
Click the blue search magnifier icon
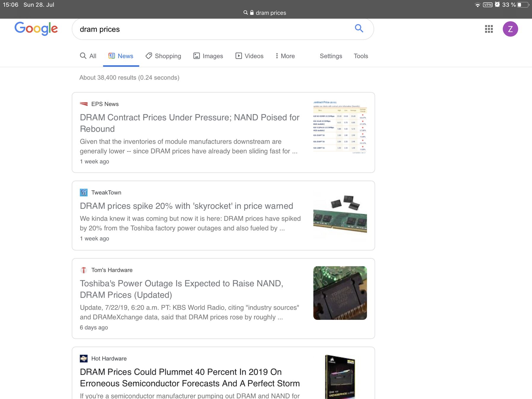(x=359, y=28)
